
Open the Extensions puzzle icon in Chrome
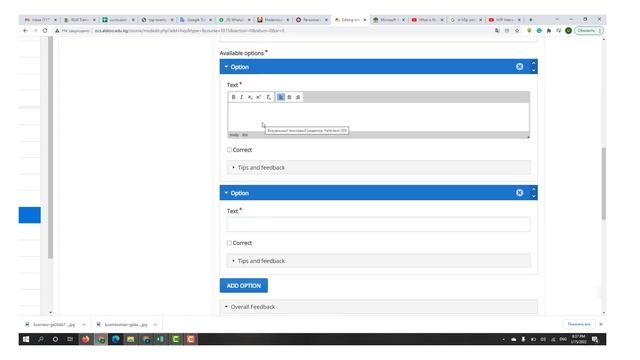(549, 31)
